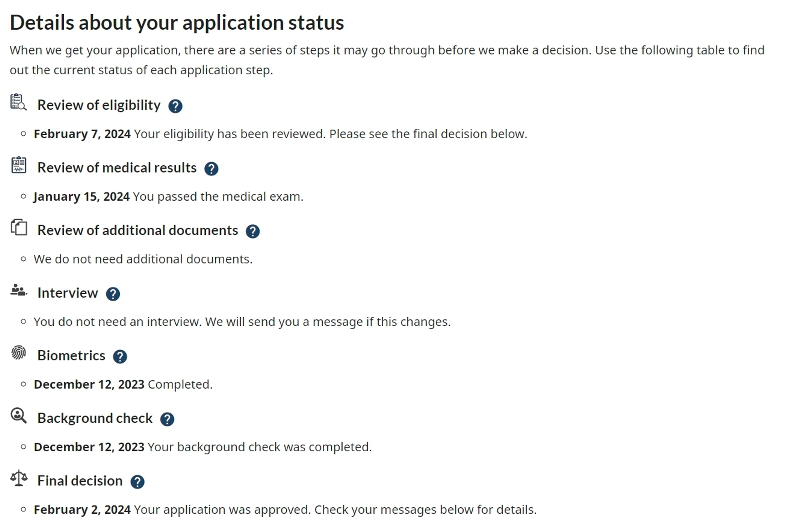
Task: Click the fingerprint Biometrics icon
Action: 19,353
